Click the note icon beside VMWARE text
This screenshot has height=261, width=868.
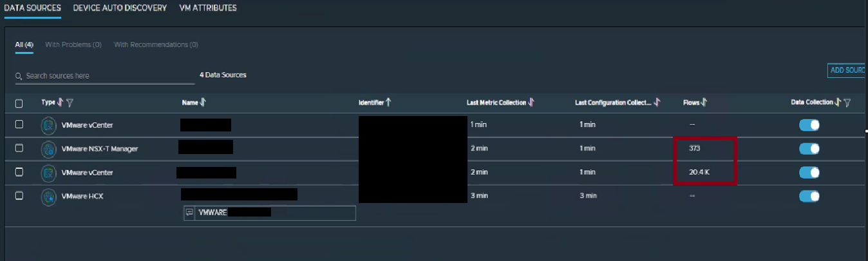(x=189, y=212)
